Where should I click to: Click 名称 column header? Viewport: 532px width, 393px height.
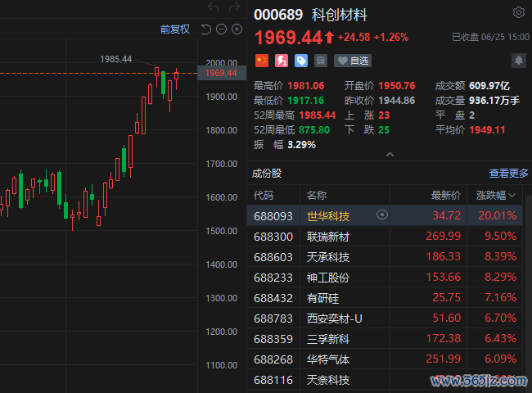[x=317, y=195]
